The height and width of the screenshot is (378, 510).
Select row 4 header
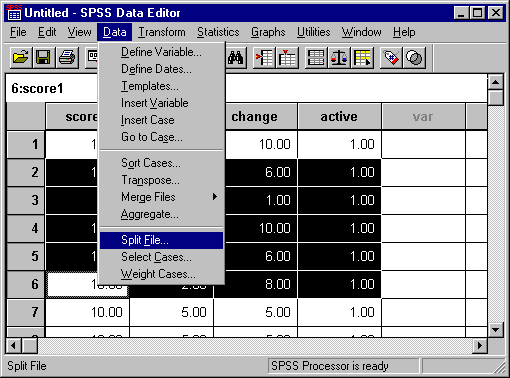[26, 228]
